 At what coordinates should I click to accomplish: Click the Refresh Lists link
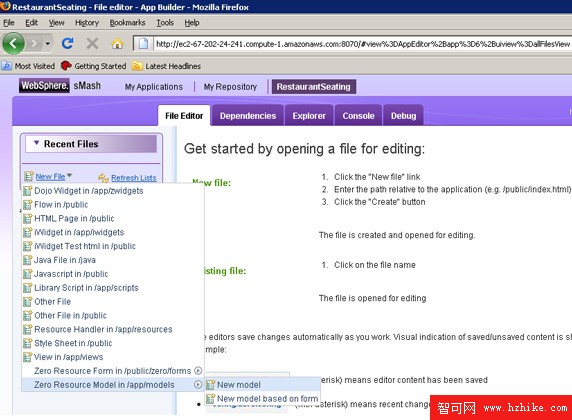coord(134,178)
